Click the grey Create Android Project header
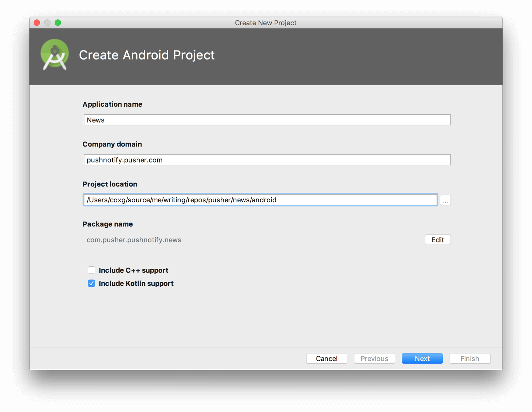This screenshot has width=532, height=412. [147, 55]
